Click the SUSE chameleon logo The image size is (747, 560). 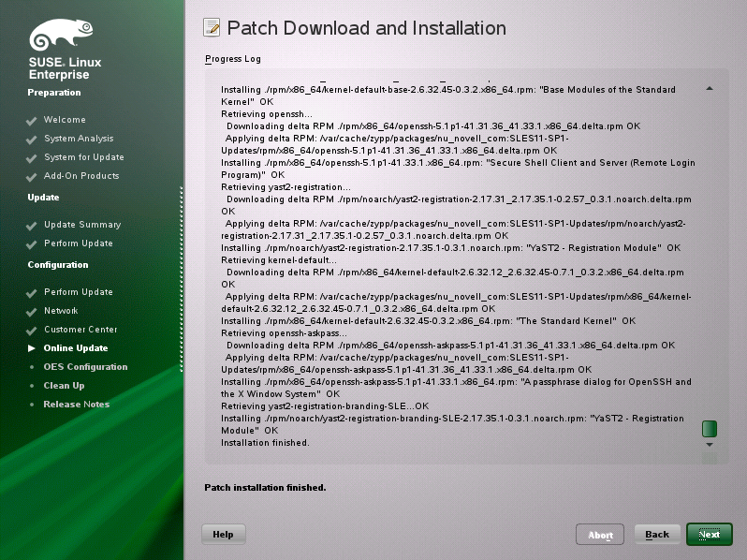pyautogui.click(x=61, y=35)
